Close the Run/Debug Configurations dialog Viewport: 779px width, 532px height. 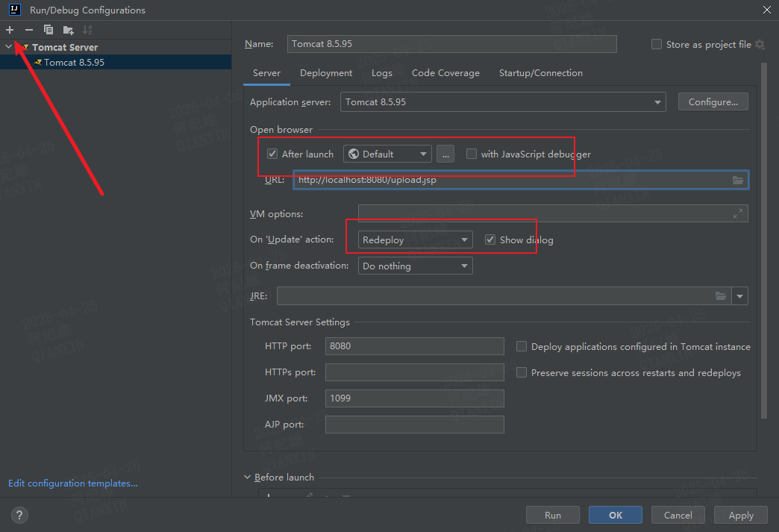[x=766, y=10]
